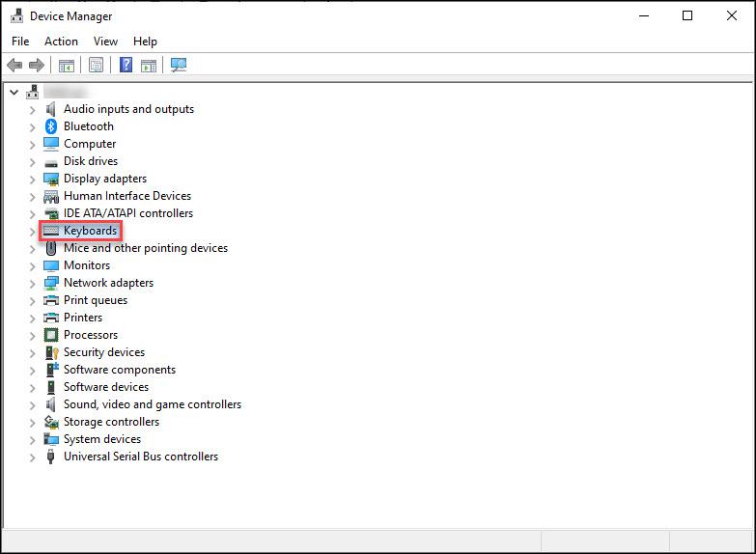Select the Monitors label

87,265
